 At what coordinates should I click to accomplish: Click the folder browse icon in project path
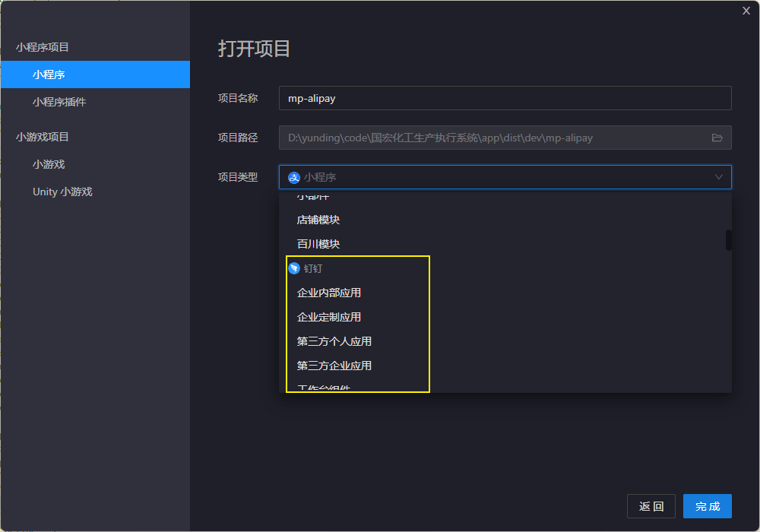[717, 138]
